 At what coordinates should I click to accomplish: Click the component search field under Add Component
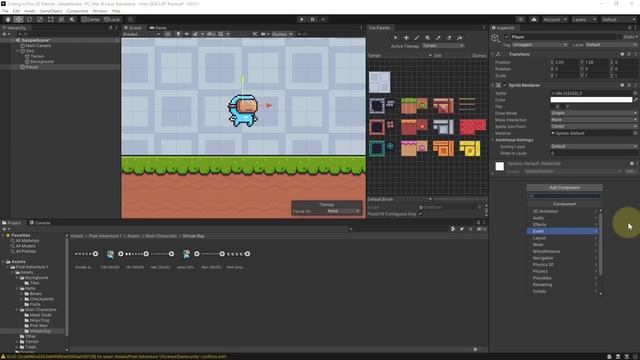tap(564, 196)
